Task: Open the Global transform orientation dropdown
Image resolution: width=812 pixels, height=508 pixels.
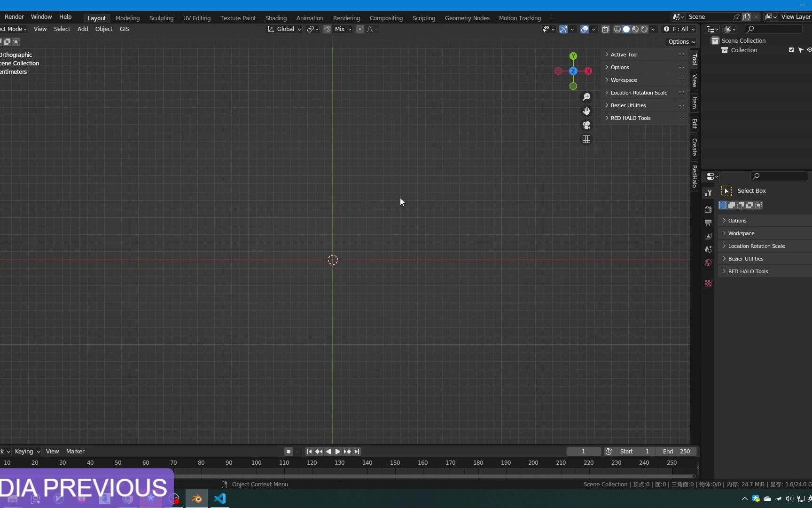Action: click(284, 29)
